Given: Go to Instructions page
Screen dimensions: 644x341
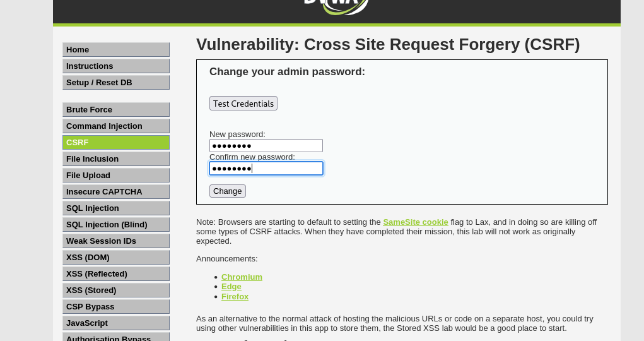Looking at the screenshot, I should tap(116, 66).
